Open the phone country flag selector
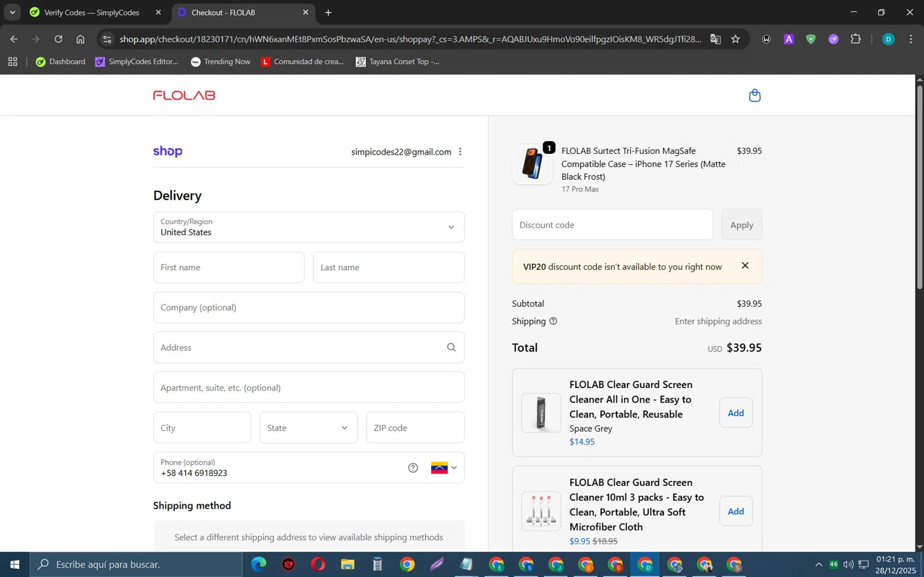The height and width of the screenshot is (577, 924). 444,468
